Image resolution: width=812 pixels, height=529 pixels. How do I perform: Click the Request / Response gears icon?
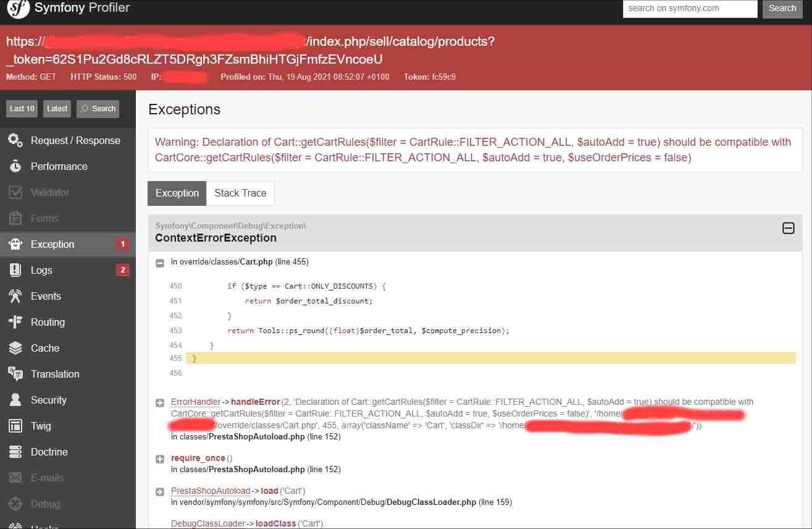coord(15,140)
